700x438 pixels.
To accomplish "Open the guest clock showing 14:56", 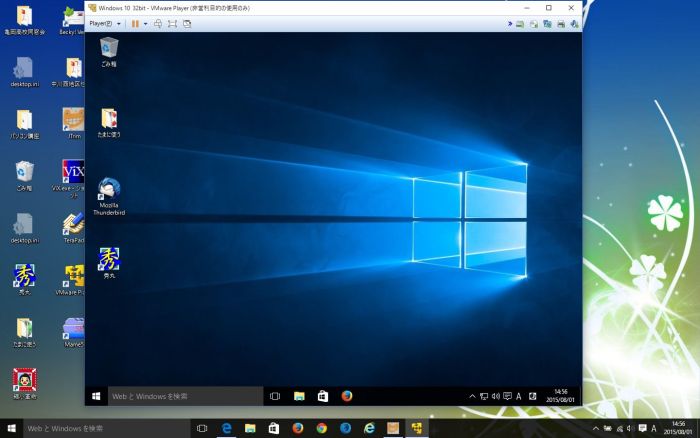I will [x=560, y=396].
